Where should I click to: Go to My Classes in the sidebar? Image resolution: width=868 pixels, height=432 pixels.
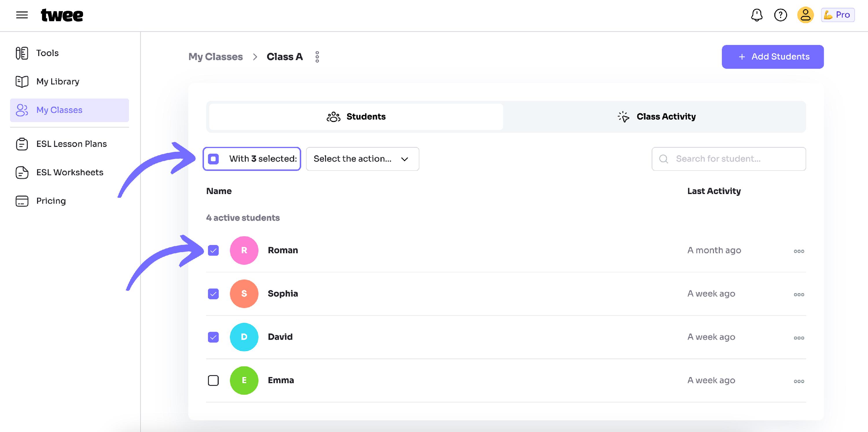(69, 110)
